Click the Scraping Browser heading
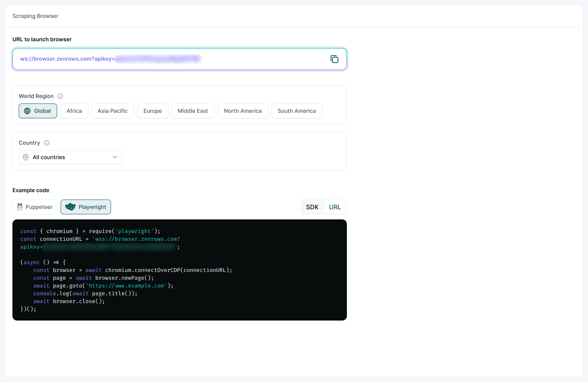 35,16
